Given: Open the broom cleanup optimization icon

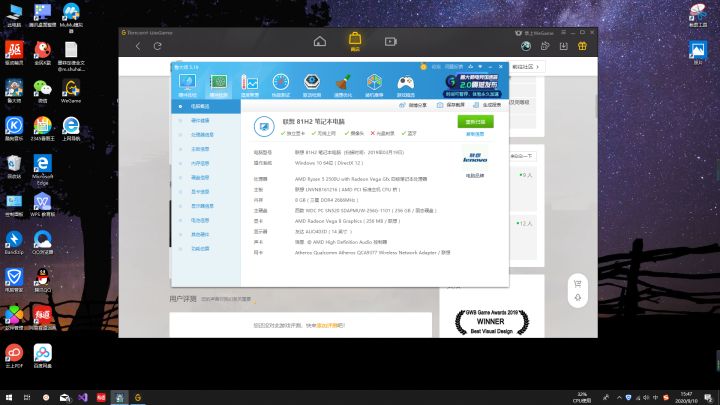Looking at the screenshot, I should [343, 85].
